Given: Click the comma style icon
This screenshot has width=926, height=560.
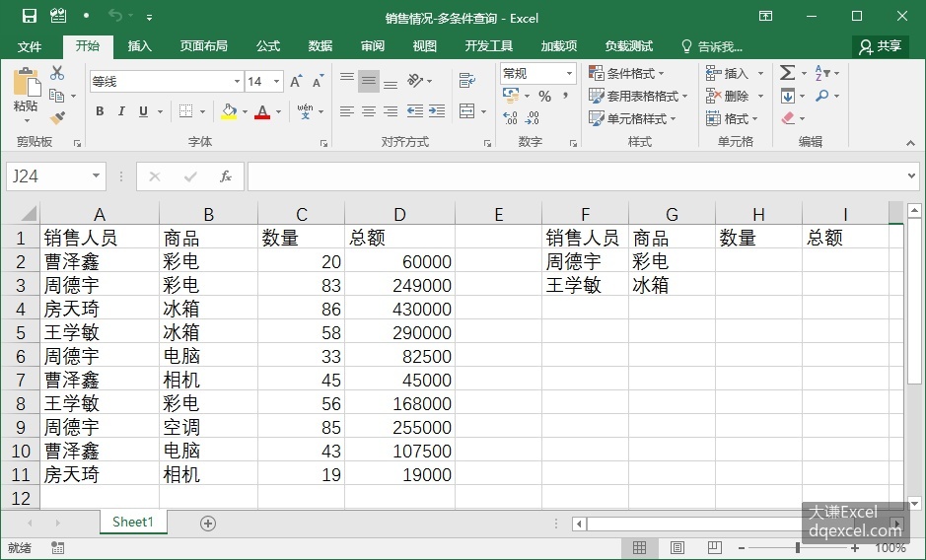Looking at the screenshot, I should coord(566,96).
